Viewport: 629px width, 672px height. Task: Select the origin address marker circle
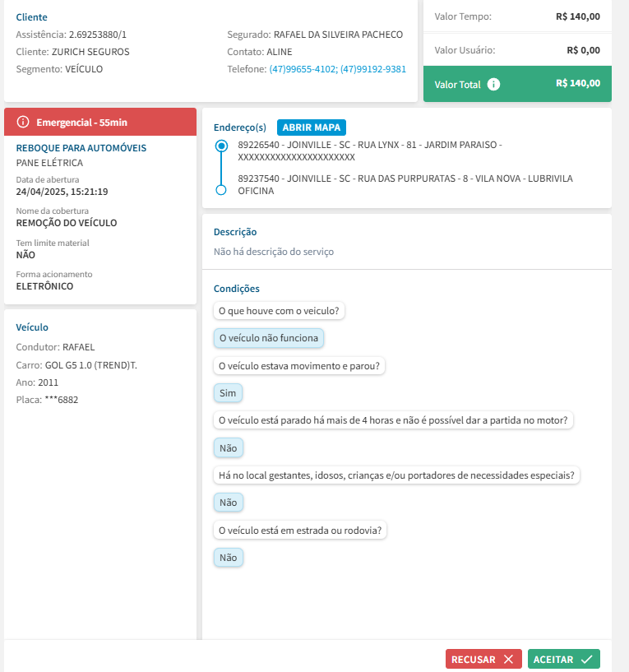tap(220, 146)
